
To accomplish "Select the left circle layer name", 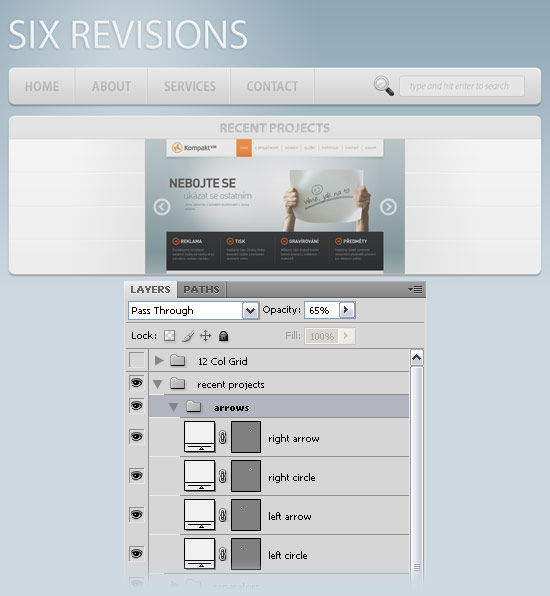I will coord(288,555).
